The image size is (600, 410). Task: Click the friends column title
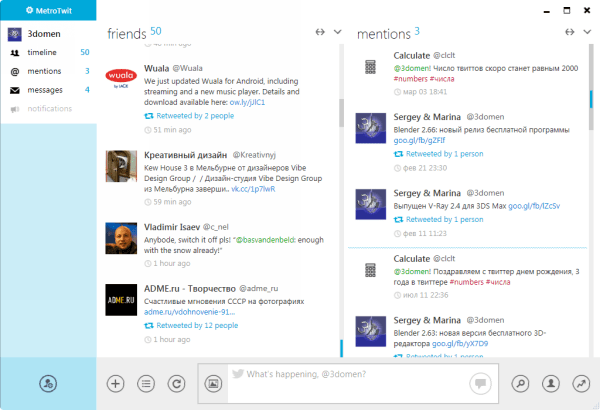coord(127,34)
